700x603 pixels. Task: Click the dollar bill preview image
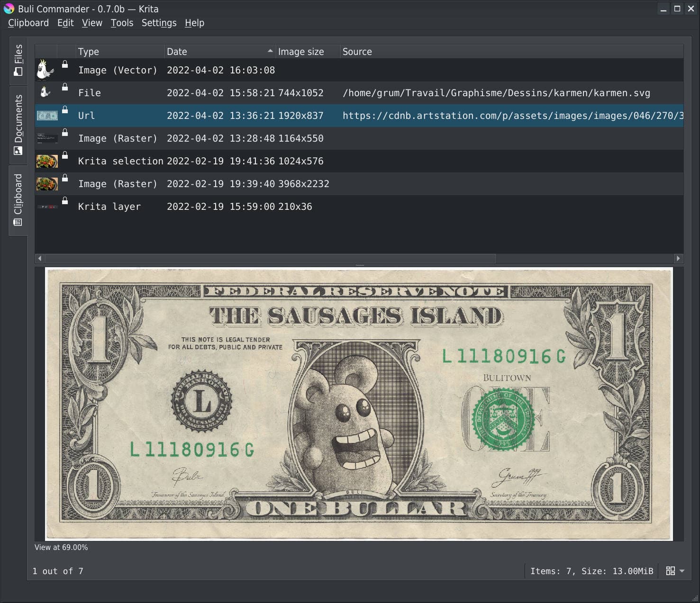tap(359, 404)
